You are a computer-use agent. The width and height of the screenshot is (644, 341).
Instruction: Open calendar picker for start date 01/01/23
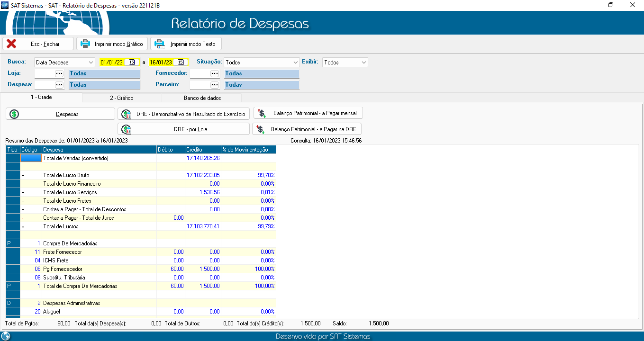pyautogui.click(x=132, y=62)
